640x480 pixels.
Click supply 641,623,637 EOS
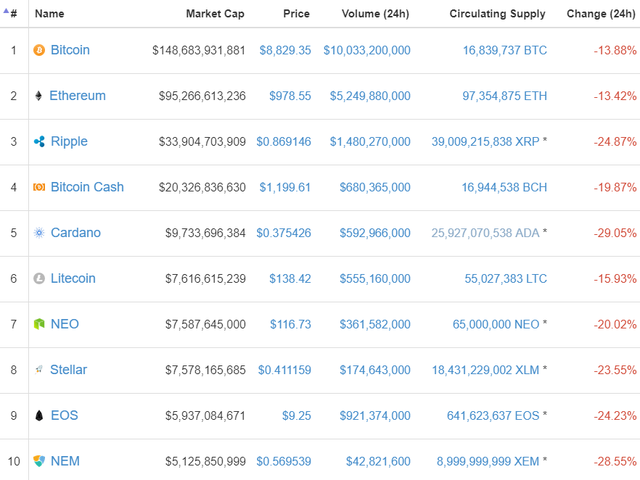[493, 416]
